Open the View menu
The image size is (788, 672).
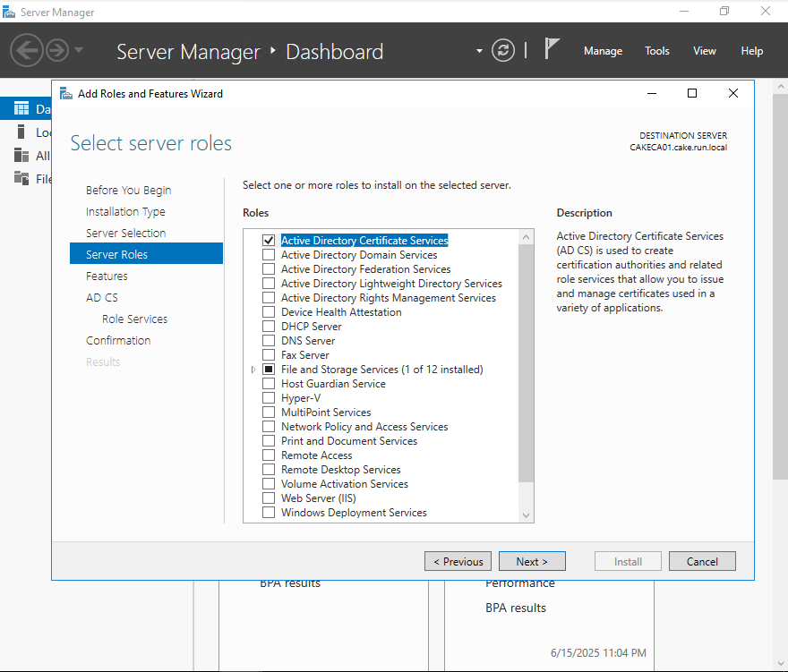pos(704,51)
